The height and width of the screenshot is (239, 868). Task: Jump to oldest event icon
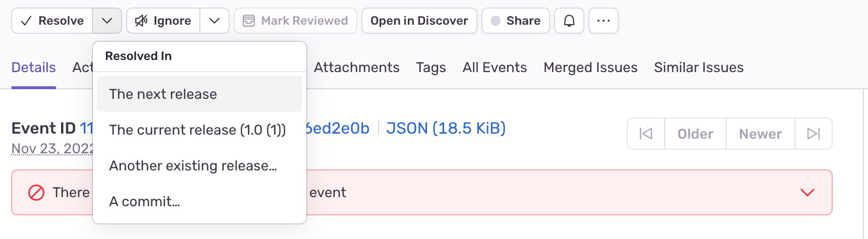646,134
